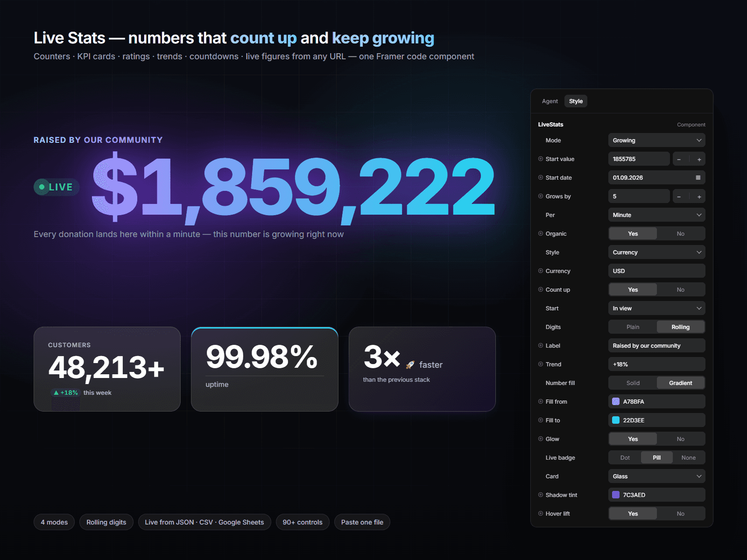Viewport: 747px width, 560px height.
Task: Switch Digits to Plain
Action: click(x=633, y=327)
